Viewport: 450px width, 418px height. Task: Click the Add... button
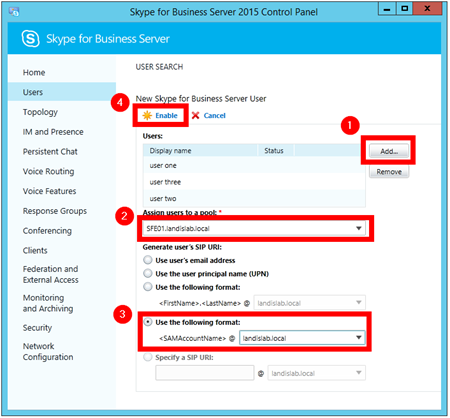pyautogui.click(x=389, y=151)
